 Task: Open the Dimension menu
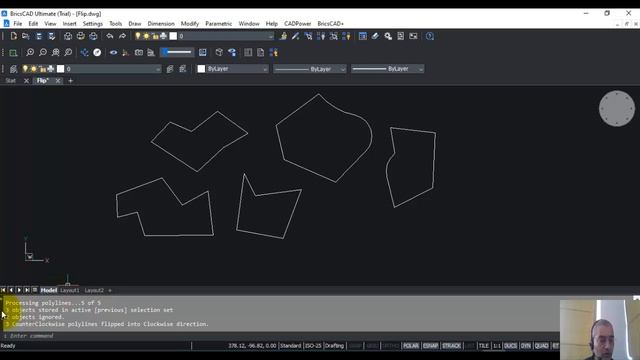161,24
